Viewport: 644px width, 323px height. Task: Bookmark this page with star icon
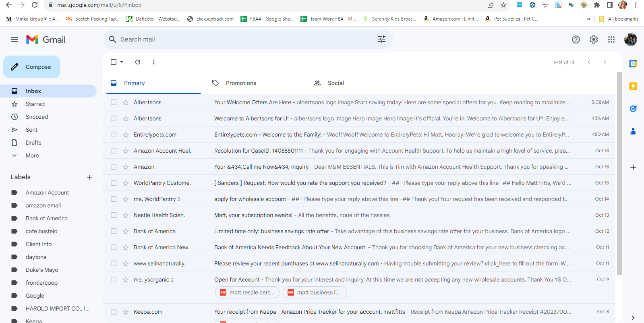[503, 5]
